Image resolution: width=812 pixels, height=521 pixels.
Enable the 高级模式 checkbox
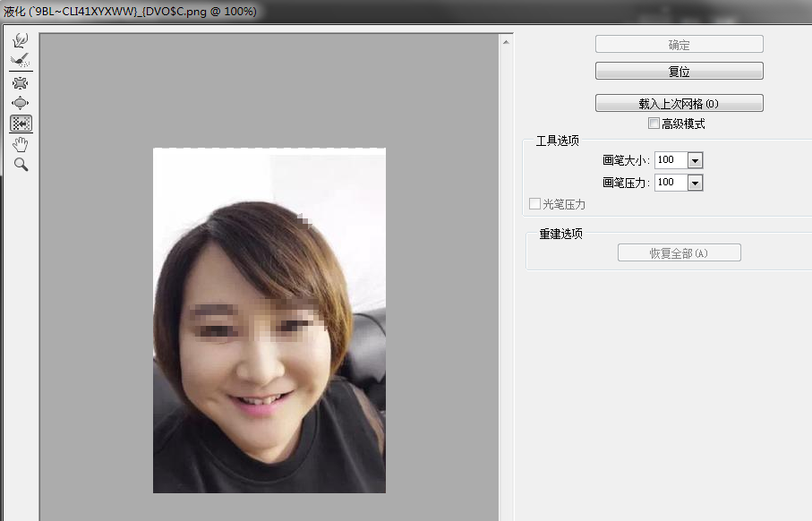click(654, 124)
